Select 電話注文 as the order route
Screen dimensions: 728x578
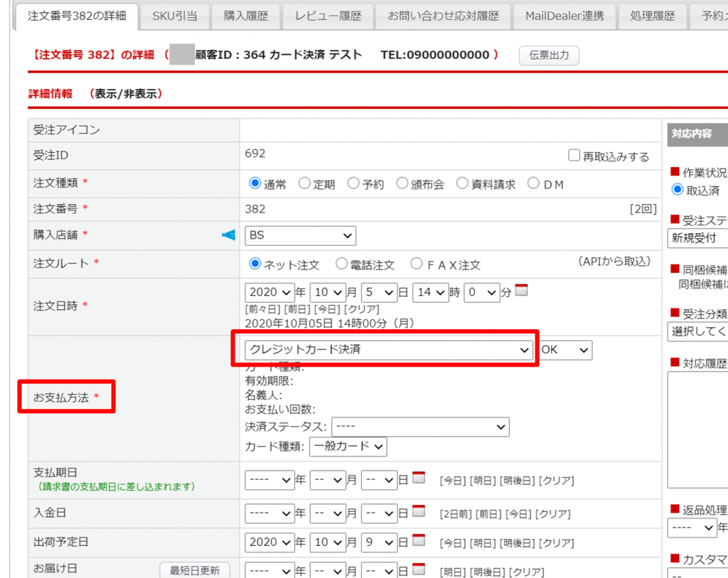[342, 264]
